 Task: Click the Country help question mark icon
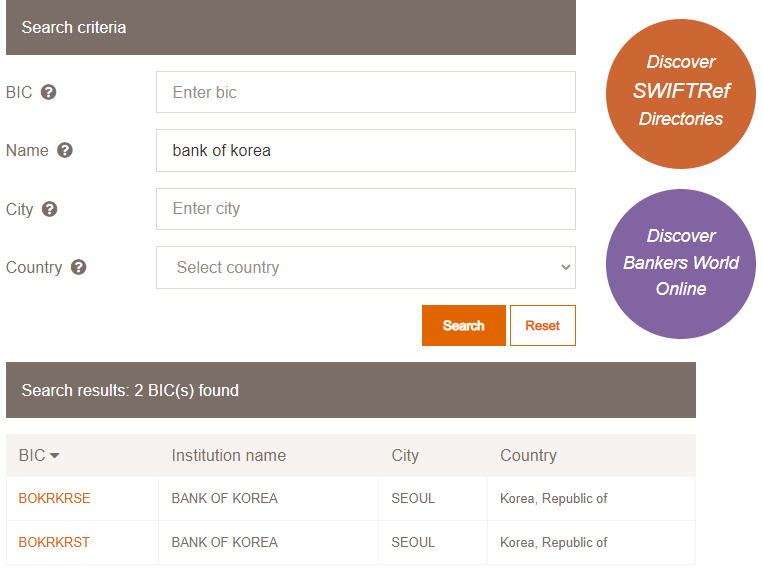[x=78, y=267]
